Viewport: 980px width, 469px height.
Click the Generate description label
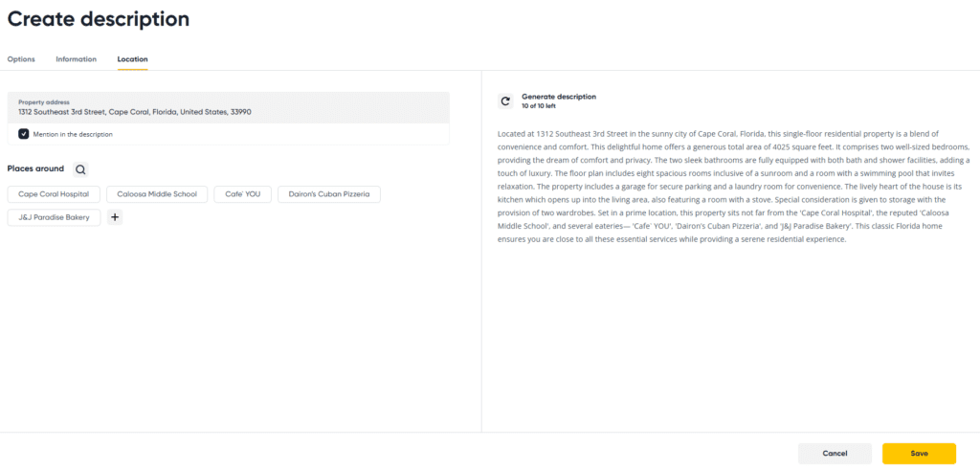[x=559, y=97]
